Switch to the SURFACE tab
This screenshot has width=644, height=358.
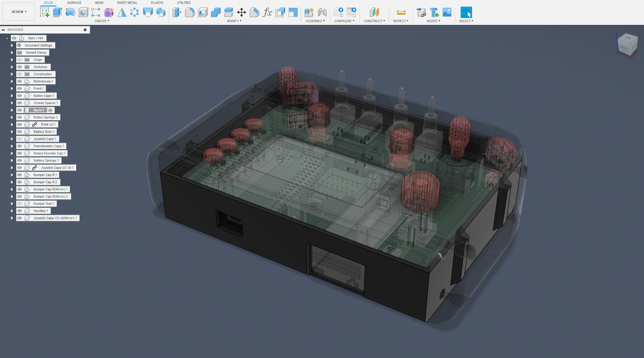tap(74, 3)
